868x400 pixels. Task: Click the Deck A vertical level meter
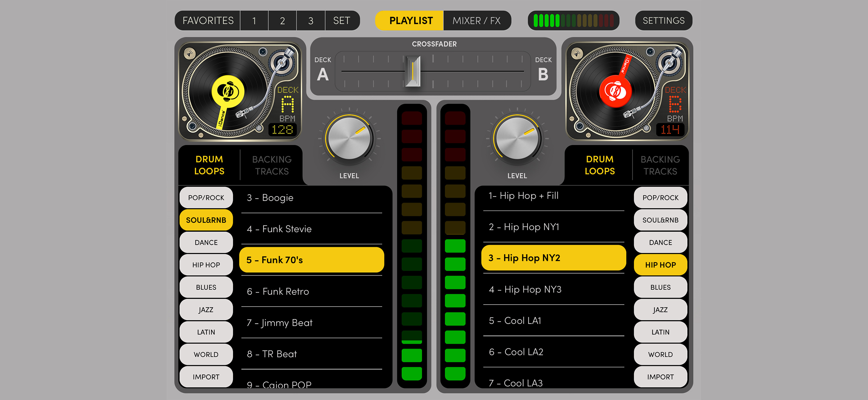[412, 246]
